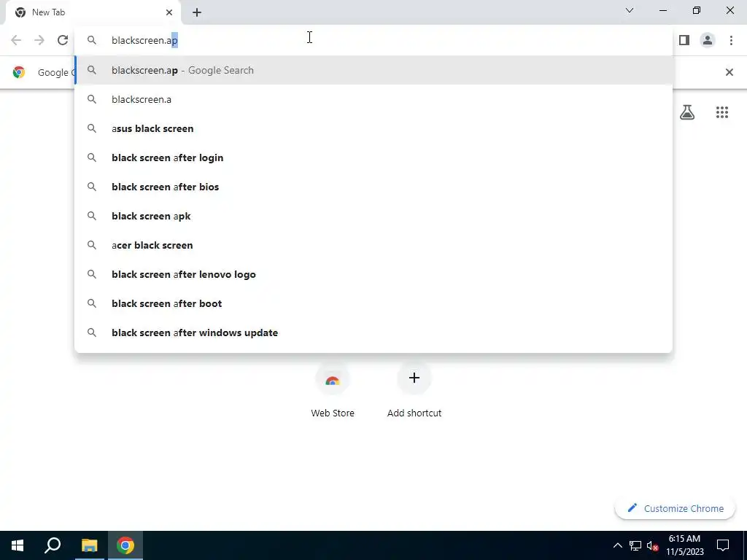Switch to the New Tab tab
This screenshot has height=560, width=747.
click(93, 12)
